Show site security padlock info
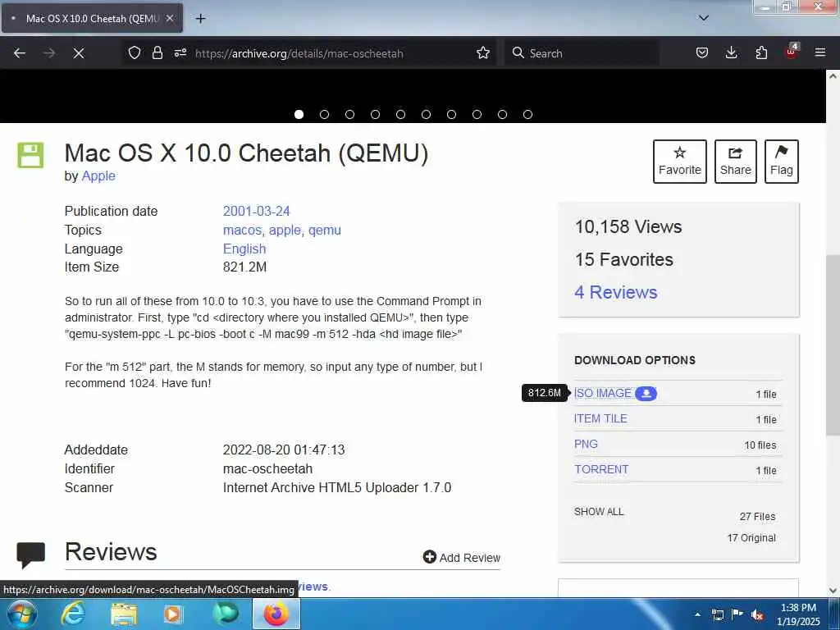 click(x=157, y=52)
